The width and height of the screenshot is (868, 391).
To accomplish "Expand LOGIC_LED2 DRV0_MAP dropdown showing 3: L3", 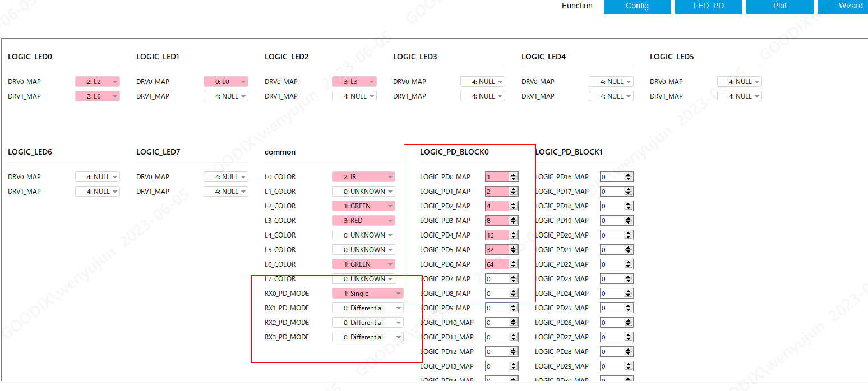I will click(354, 82).
